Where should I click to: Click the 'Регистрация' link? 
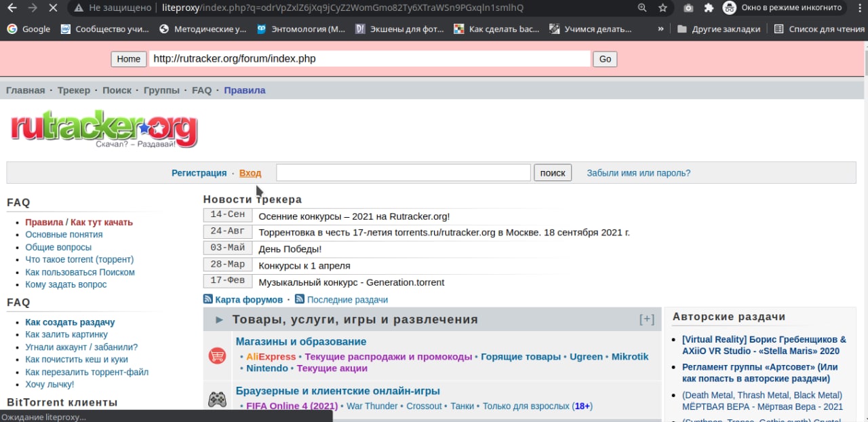click(199, 173)
